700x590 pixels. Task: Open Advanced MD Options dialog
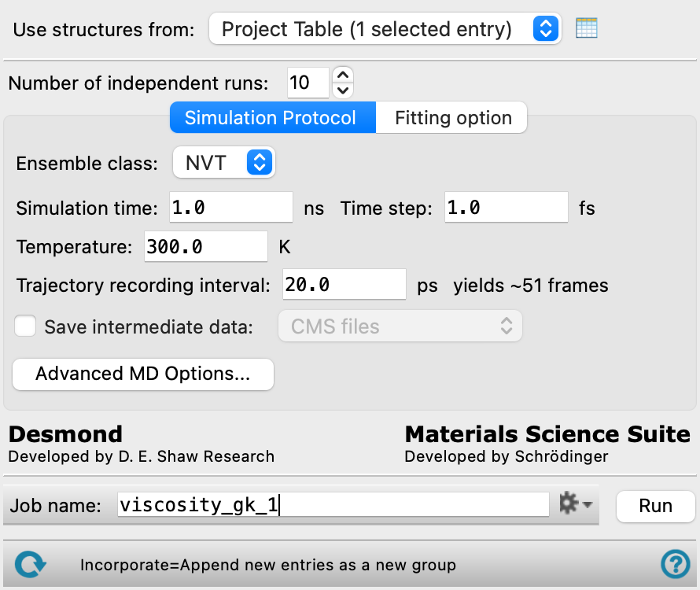coord(143,374)
